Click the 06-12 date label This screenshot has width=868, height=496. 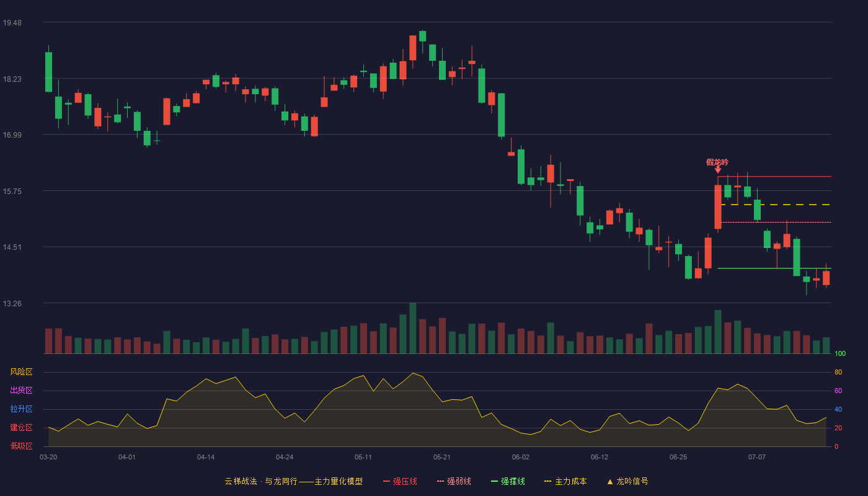[600, 457]
